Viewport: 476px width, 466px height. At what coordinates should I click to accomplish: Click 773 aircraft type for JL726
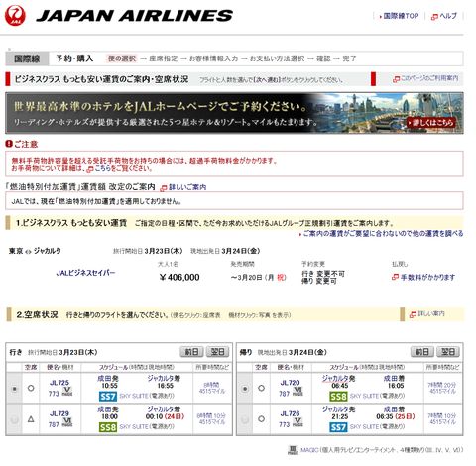pyautogui.click(x=285, y=424)
